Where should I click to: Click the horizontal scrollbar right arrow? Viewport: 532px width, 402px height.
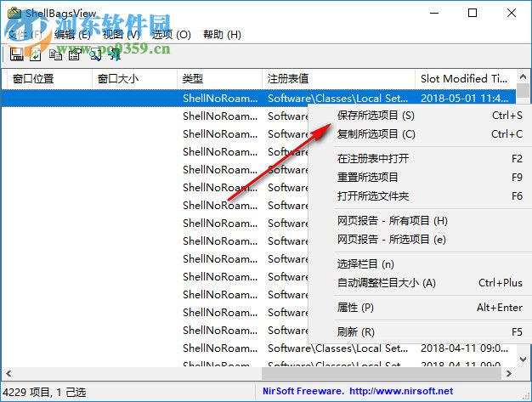pos(509,373)
